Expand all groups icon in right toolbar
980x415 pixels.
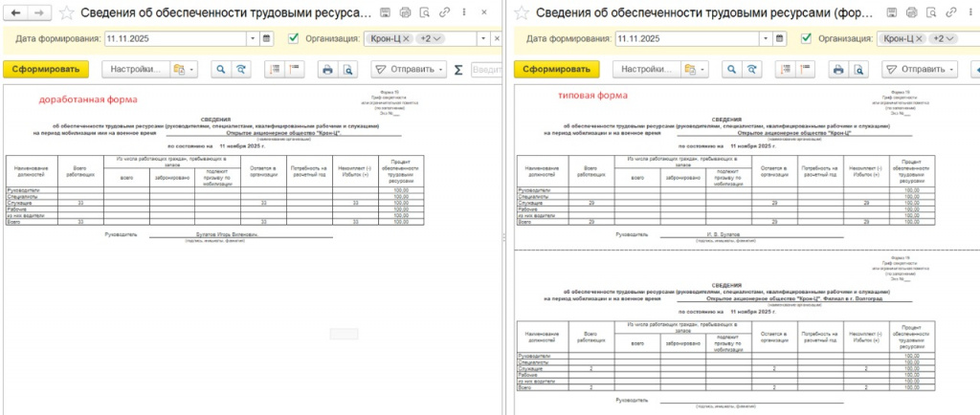[786, 69]
